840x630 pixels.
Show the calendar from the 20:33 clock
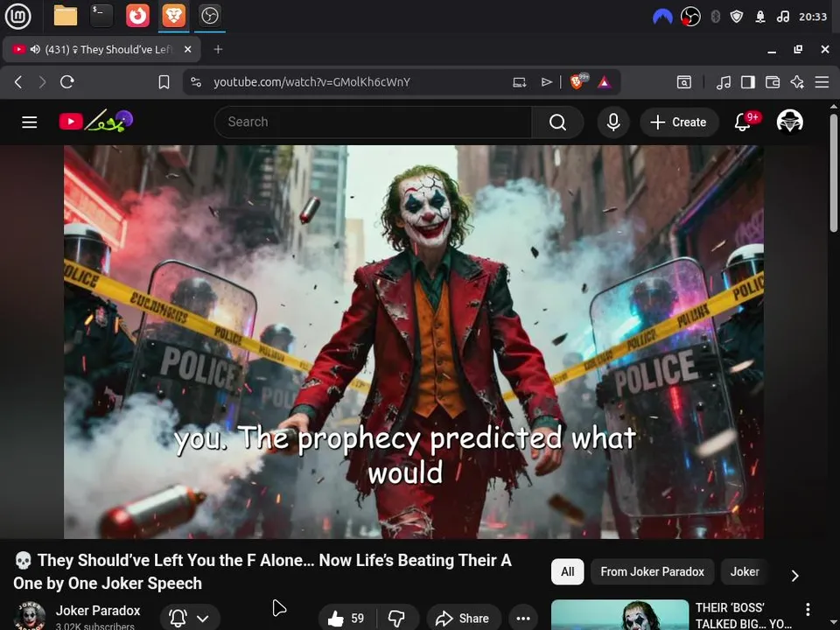pos(813,17)
